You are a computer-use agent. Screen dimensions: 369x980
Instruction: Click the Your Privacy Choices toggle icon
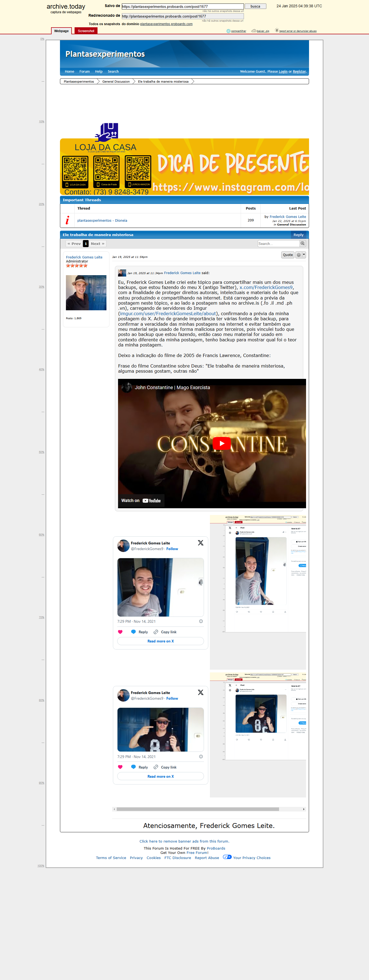point(227,857)
